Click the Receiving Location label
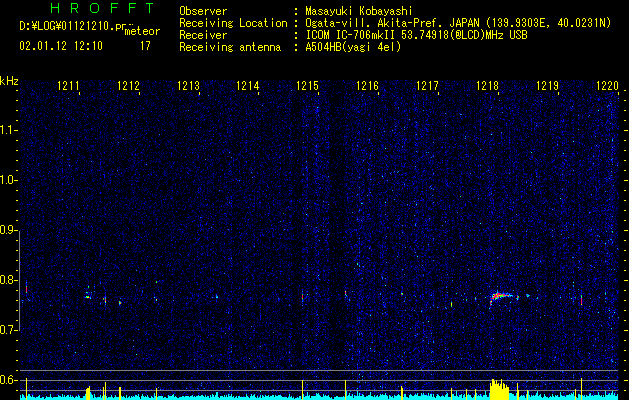629x400 pixels. click(x=233, y=23)
